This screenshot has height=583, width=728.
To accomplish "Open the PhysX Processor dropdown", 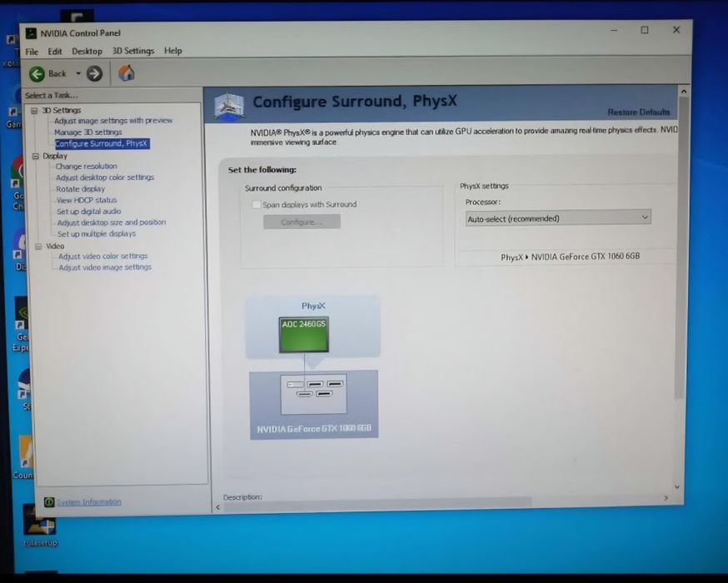I will coord(558,217).
